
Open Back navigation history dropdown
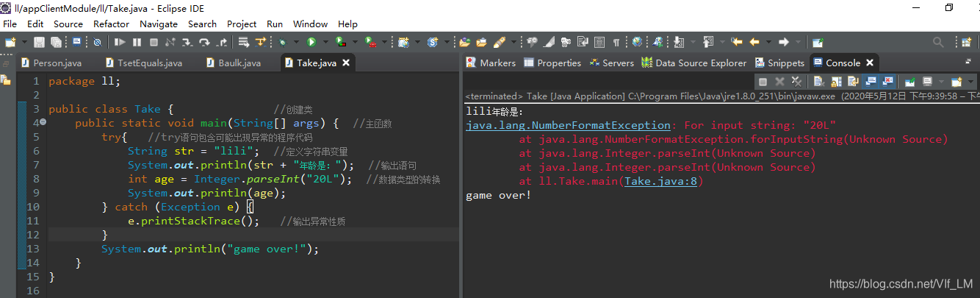[768, 42]
